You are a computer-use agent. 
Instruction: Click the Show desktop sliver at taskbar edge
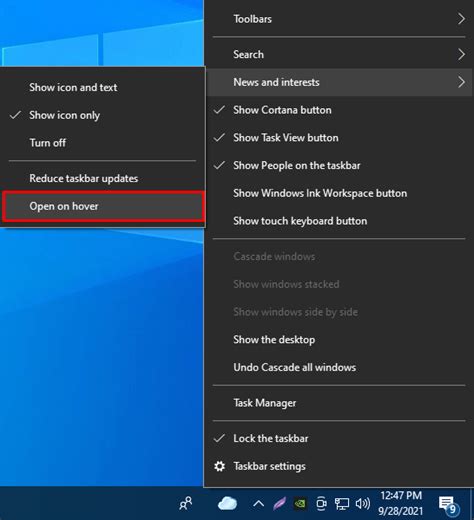click(472, 503)
